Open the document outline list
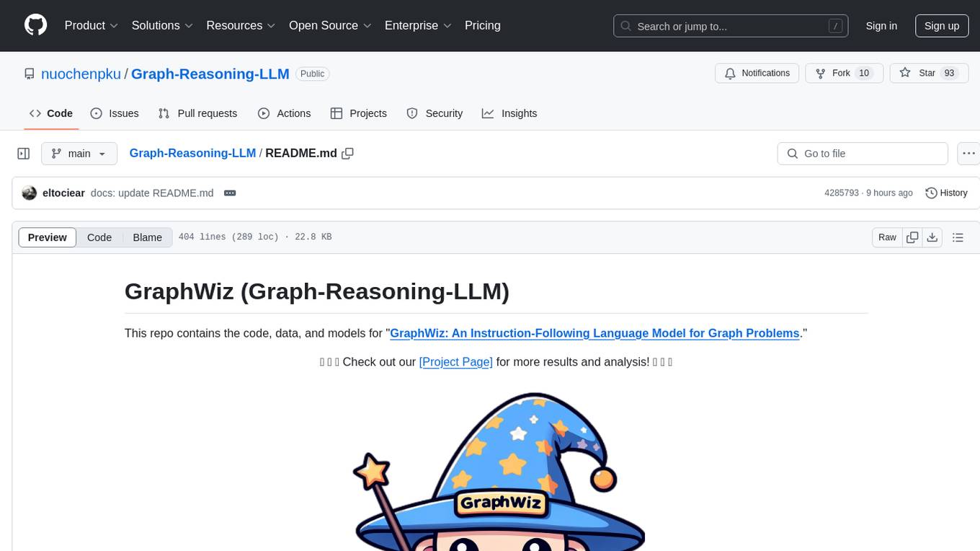Image resolution: width=980 pixels, height=551 pixels. pyautogui.click(x=958, y=237)
